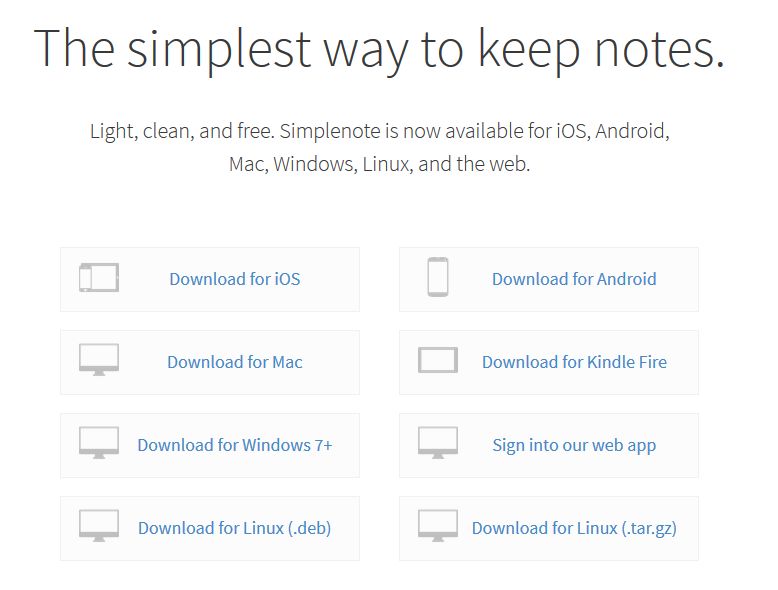Click the monitor icon for Linux .tar.gz download
Image resolution: width=778 pixels, height=590 pixels.
(438, 525)
